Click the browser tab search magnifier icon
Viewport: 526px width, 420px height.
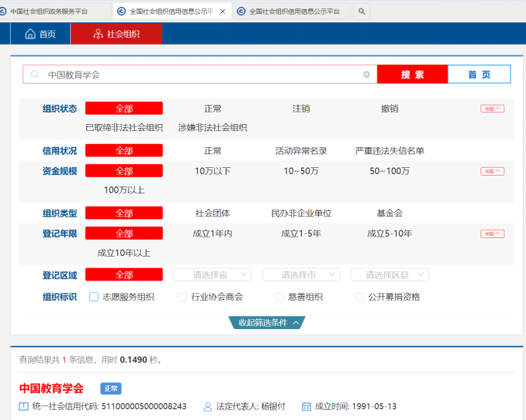(x=361, y=12)
